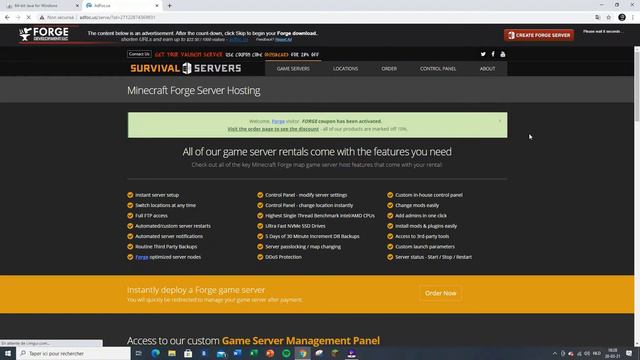The width and height of the screenshot is (640, 360).
Task: Open the Facebook icon link
Action: coord(493,54)
